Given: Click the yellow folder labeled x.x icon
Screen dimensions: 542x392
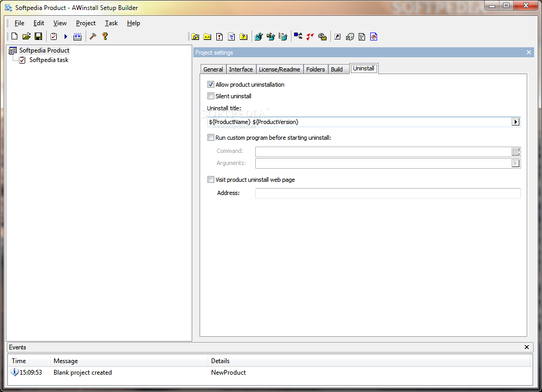Looking at the screenshot, I should [207, 37].
